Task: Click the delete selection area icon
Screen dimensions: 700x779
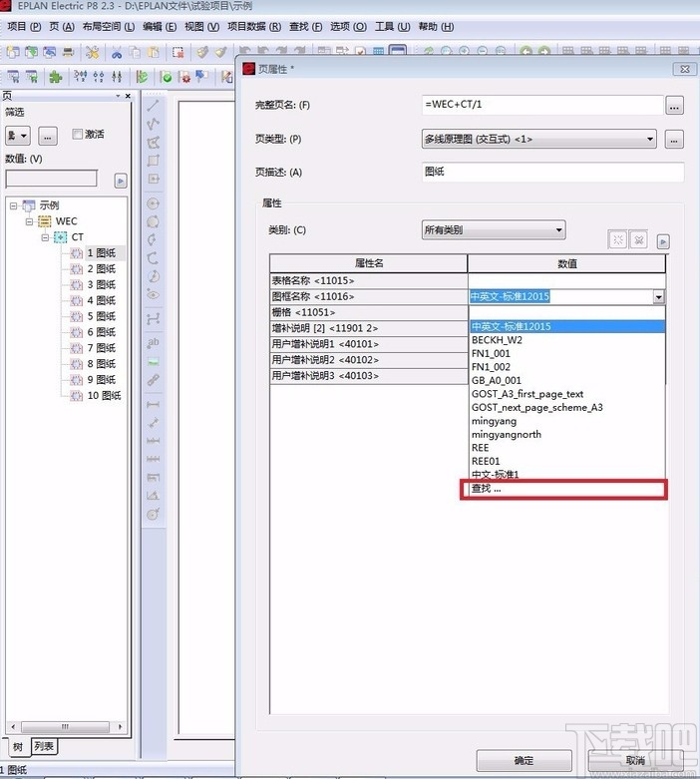Action: [x=177, y=52]
